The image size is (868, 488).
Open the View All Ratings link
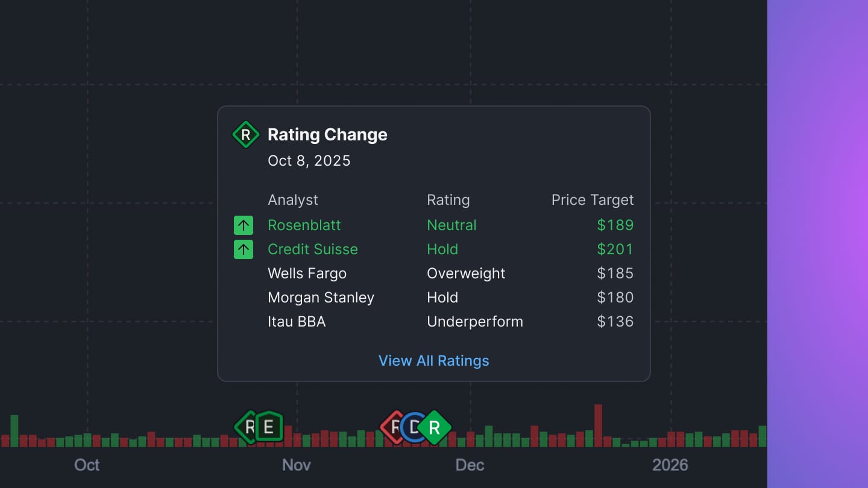point(433,360)
